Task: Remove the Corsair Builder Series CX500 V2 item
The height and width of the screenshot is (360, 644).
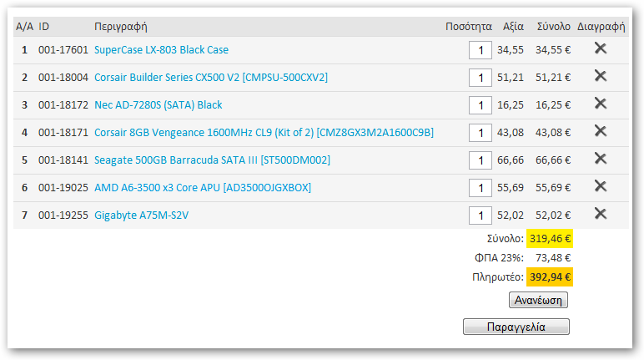Action: pos(601,76)
